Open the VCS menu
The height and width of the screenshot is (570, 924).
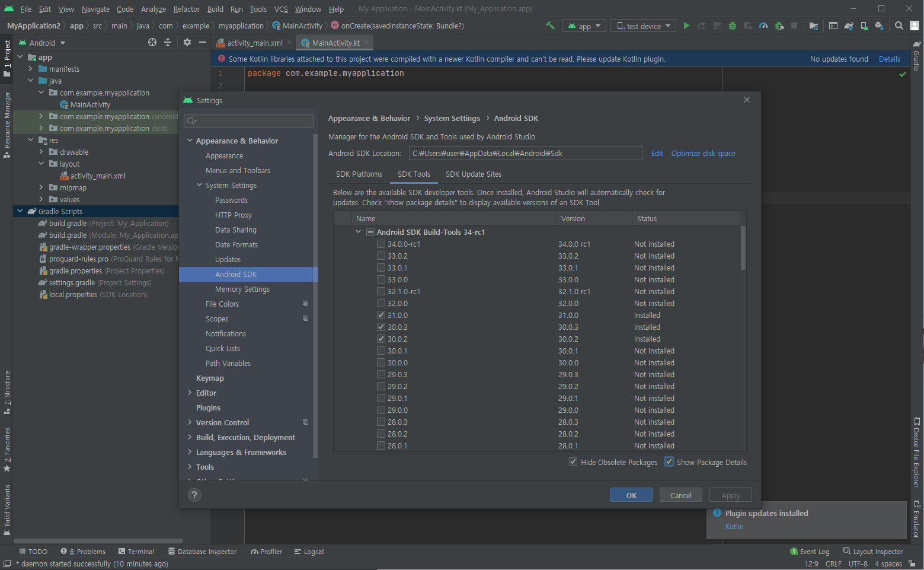281,9
